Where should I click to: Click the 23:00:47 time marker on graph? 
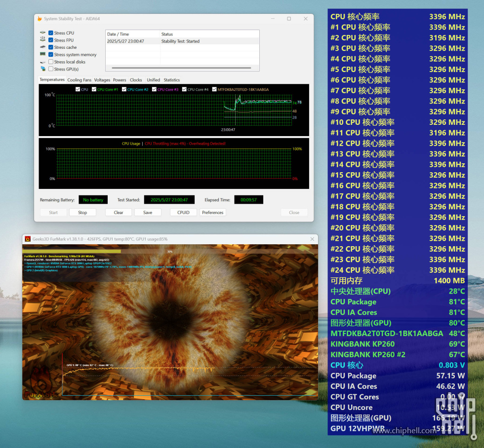[x=228, y=130]
